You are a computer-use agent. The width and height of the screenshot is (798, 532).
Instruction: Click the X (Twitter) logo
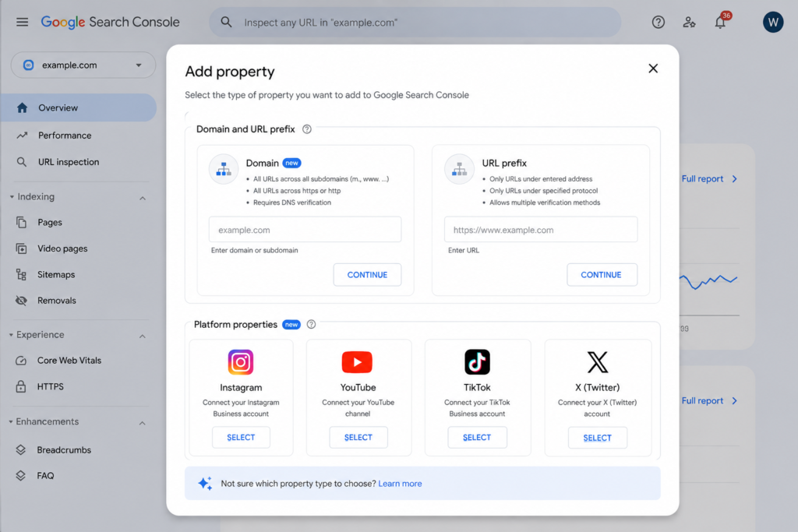click(x=598, y=362)
